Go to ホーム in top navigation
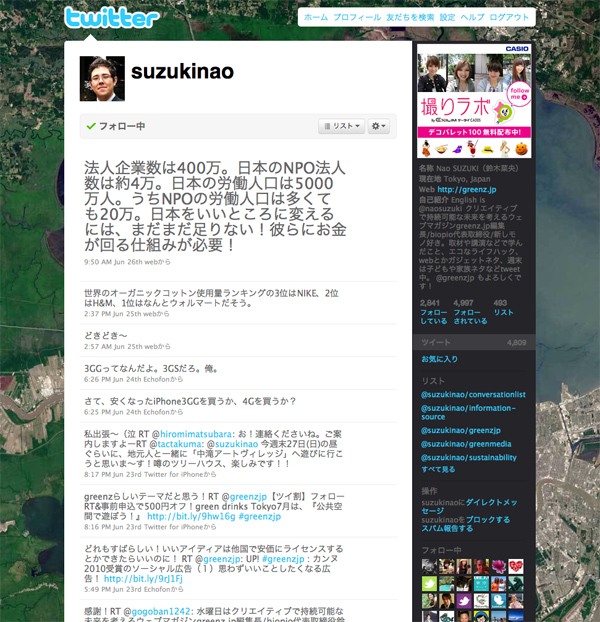This screenshot has height=622, width=600. click(x=316, y=17)
